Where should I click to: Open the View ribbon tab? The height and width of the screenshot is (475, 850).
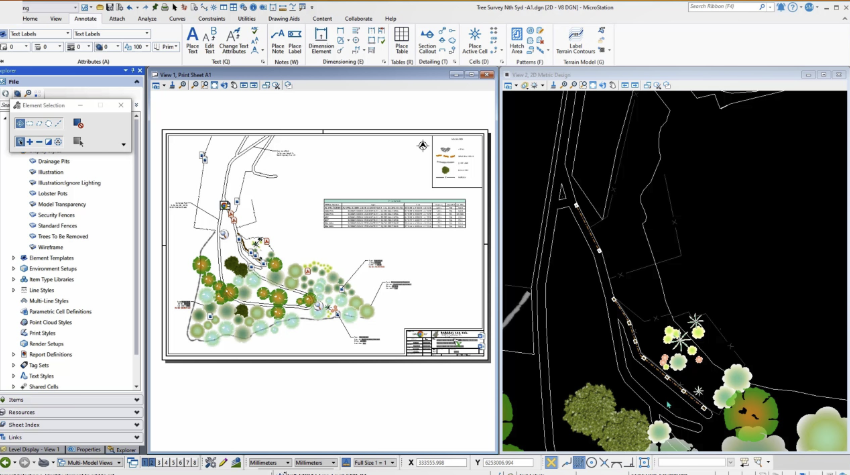point(56,18)
